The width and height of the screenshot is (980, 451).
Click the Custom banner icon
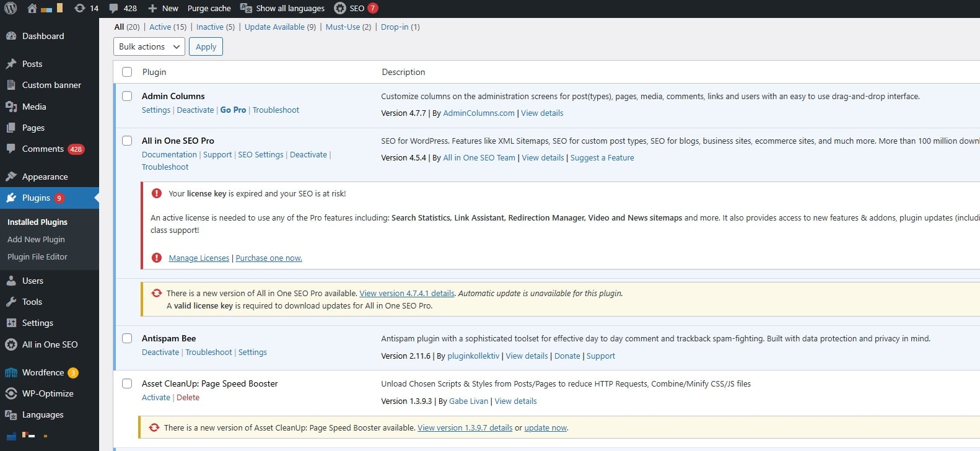[11, 85]
